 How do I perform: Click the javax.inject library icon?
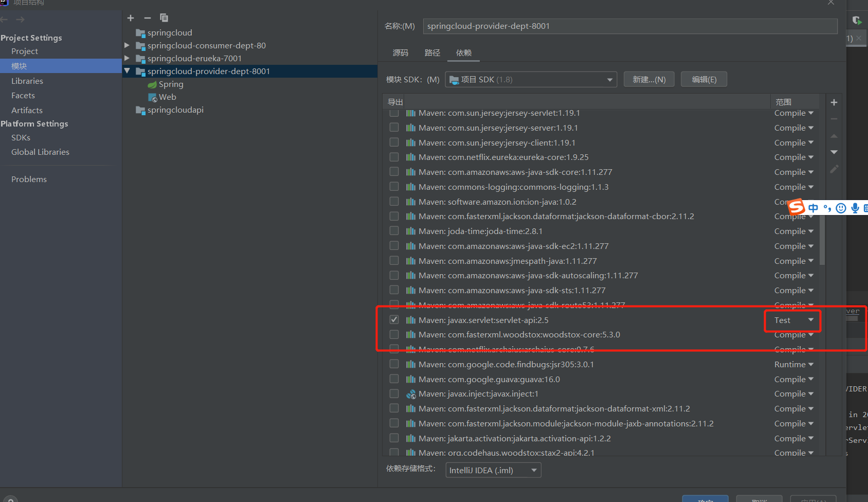(411, 394)
